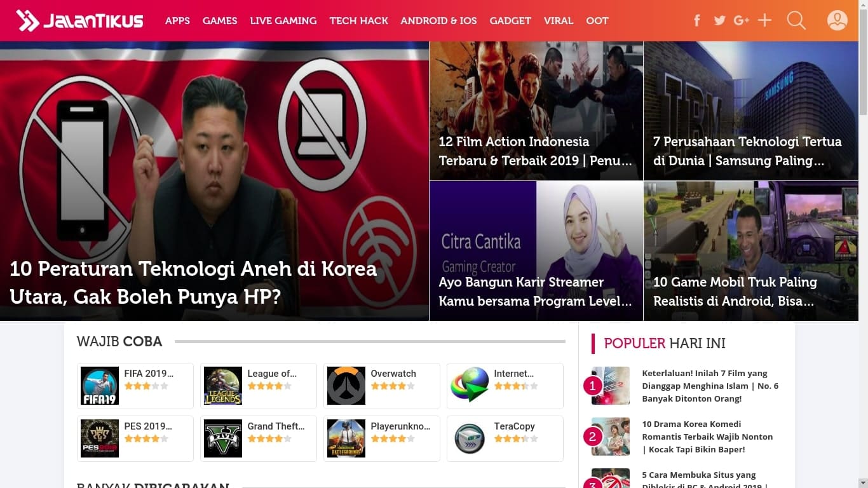This screenshot has height=488, width=868.
Task: Click the PES 2019 app icon
Action: pyautogui.click(x=100, y=438)
